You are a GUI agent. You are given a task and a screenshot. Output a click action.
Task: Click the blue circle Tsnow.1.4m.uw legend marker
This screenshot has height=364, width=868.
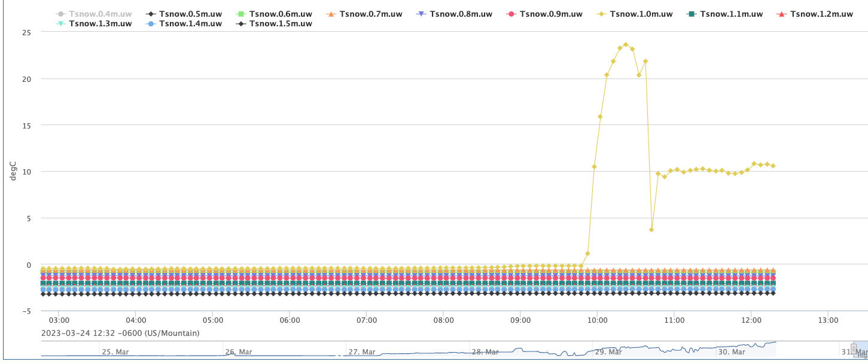point(150,24)
